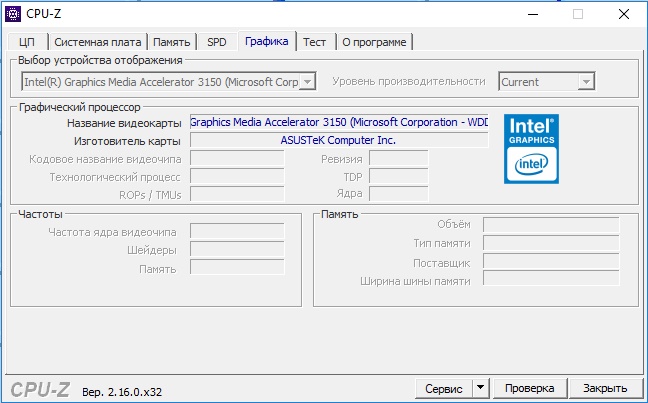Screen dimensions: 648x403
Task: Click the empty Объём memory field
Action: pos(551,225)
